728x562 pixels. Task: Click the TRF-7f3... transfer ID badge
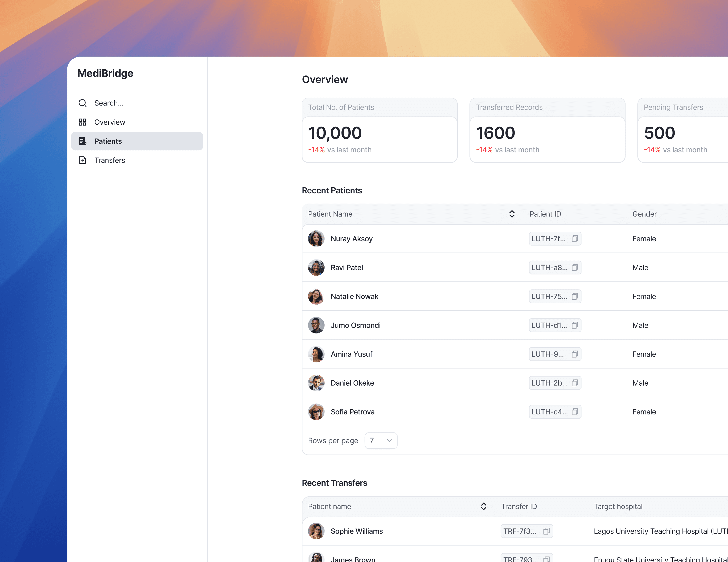click(x=527, y=531)
